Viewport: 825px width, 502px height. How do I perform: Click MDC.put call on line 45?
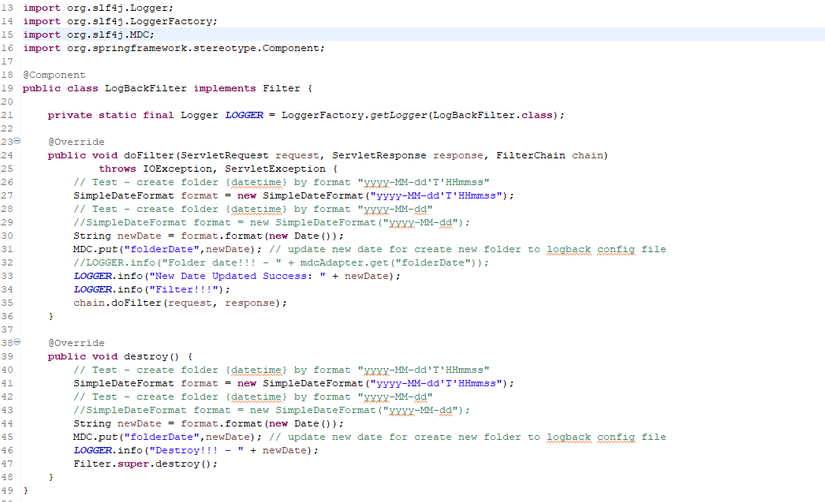(x=167, y=437)
